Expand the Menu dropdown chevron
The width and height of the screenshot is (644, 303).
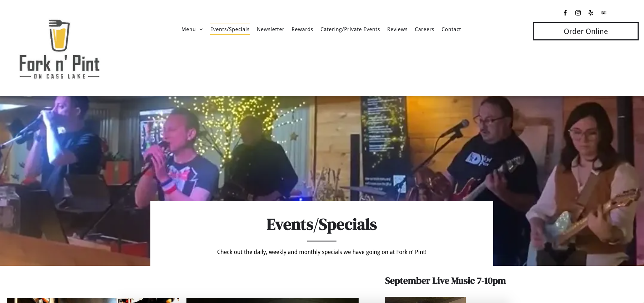point(201,29)
